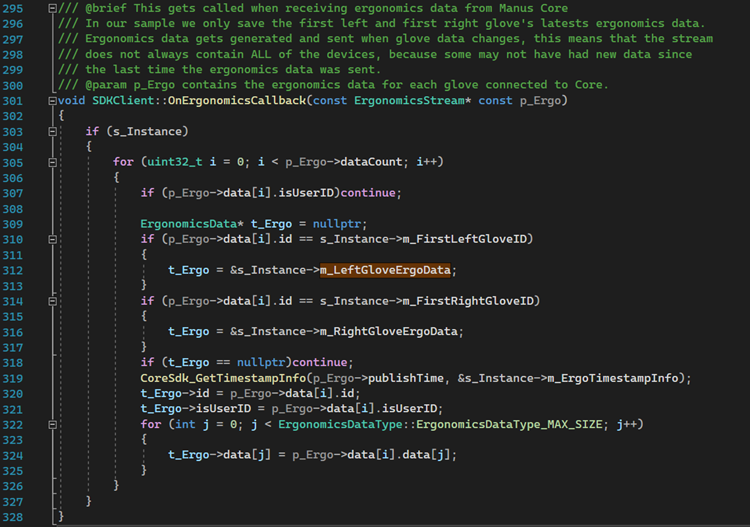The width and height of the screenshot is (750, 527).
Task: Click nullptr on line 309
Action: 337,224
